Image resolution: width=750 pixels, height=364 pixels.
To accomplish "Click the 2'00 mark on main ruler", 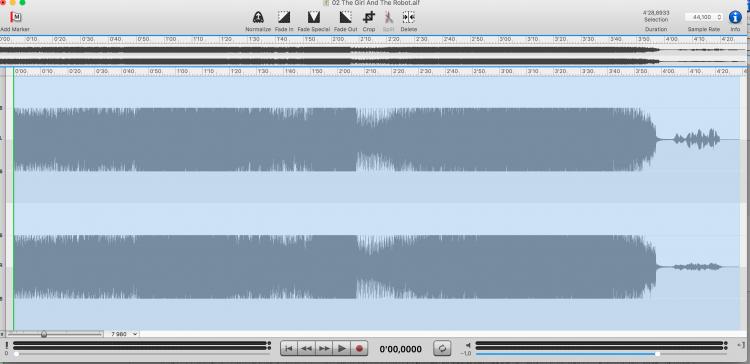I will (x=344, y=71).
